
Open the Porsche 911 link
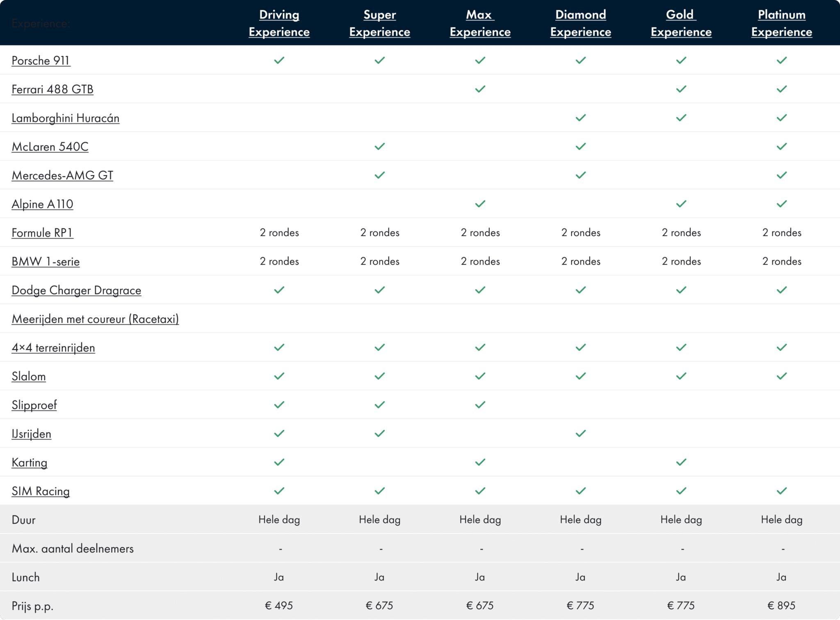41,61
